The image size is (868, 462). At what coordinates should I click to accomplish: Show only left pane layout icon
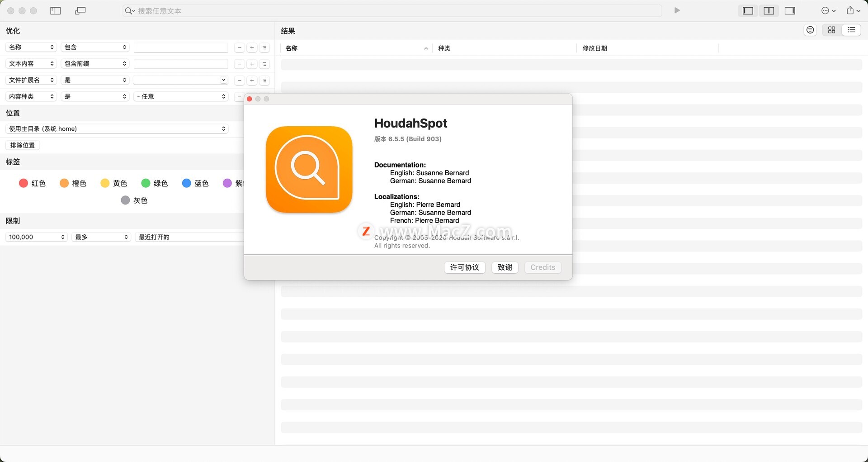[x=748, y=11]
